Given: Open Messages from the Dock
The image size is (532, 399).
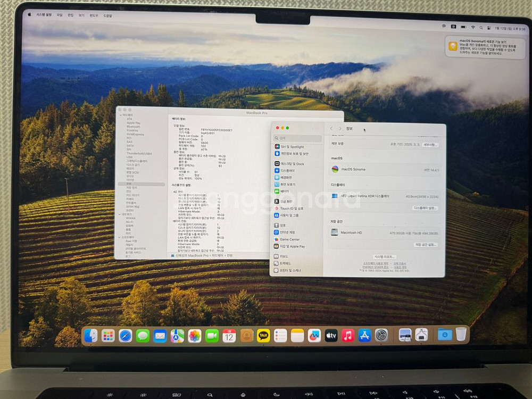Looking at the screenshot, I should (143, 336).
